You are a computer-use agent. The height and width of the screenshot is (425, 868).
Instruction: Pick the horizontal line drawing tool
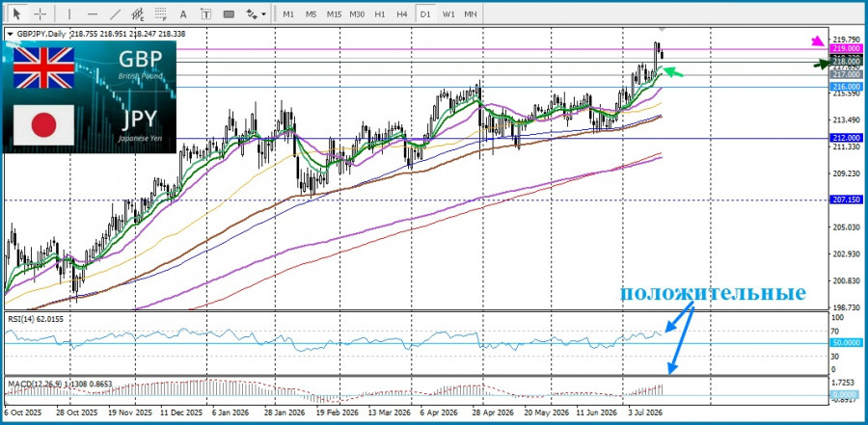click(93, 13)
